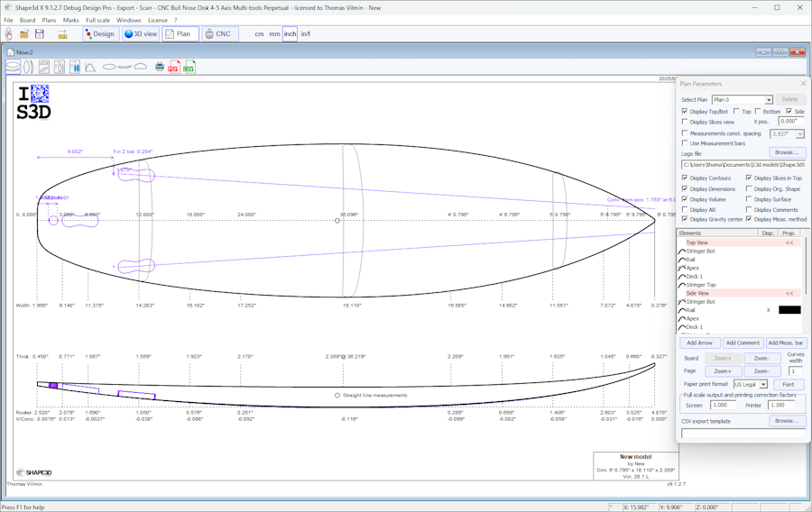
Task: Toggle the Side view checkbox
Action: (x=789, y=111)
